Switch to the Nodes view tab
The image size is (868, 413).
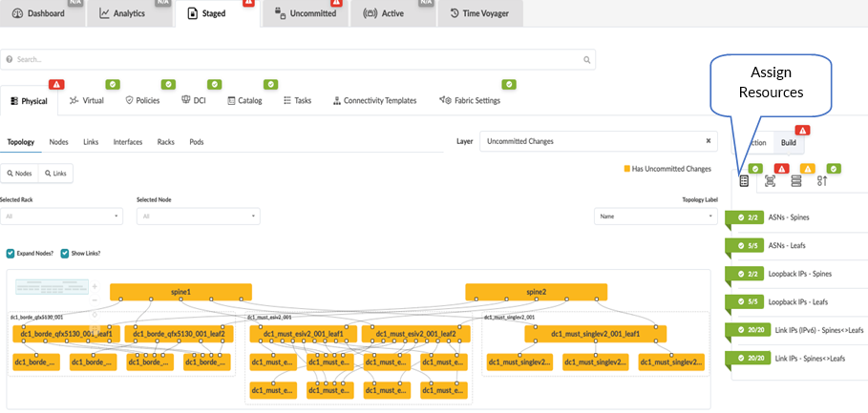pos(58,142)
